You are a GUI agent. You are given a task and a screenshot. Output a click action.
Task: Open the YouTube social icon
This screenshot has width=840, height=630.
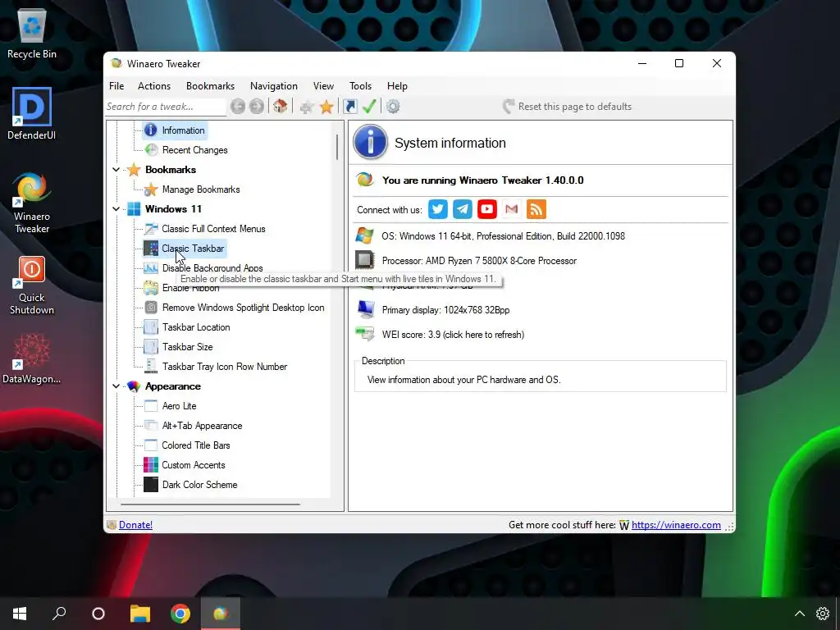pos(487,209)
